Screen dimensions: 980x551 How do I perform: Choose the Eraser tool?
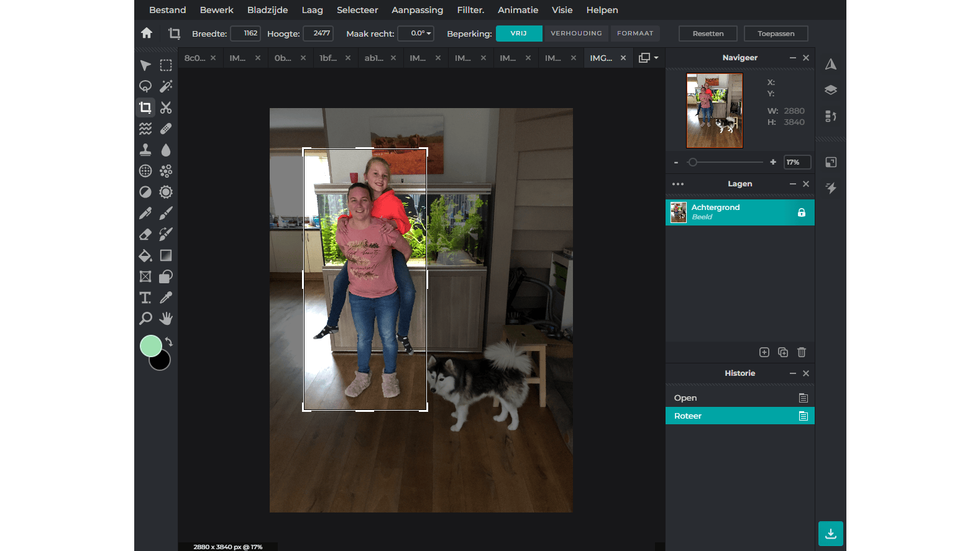[x=145, y=234]
